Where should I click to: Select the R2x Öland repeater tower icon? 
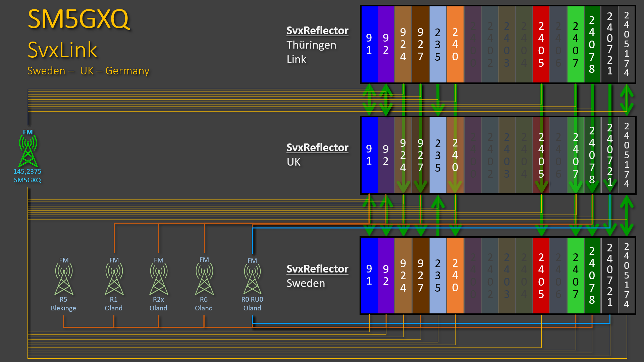click(x=159, y=279)
